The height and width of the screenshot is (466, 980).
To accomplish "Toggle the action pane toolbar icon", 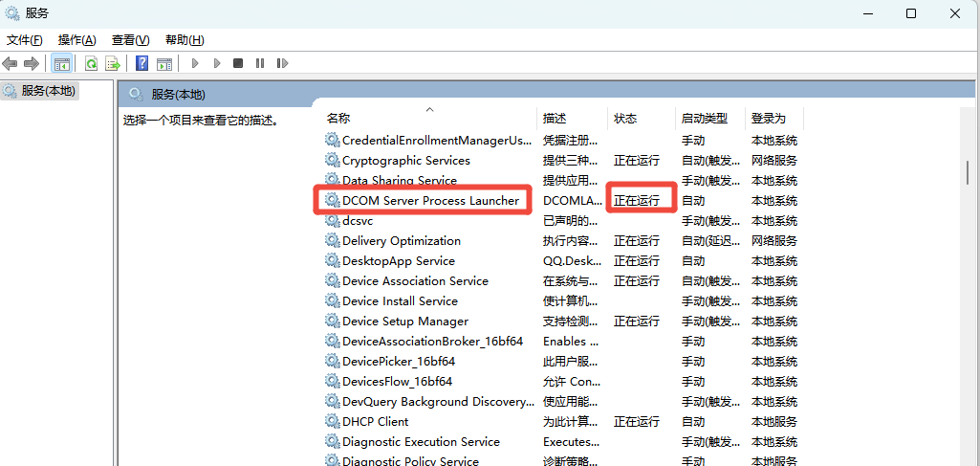I will pos(164,64).
